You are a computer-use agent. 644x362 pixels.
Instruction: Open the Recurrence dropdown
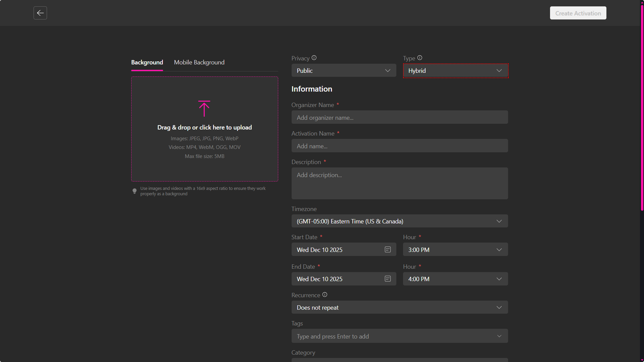click(x=399, y=307)
